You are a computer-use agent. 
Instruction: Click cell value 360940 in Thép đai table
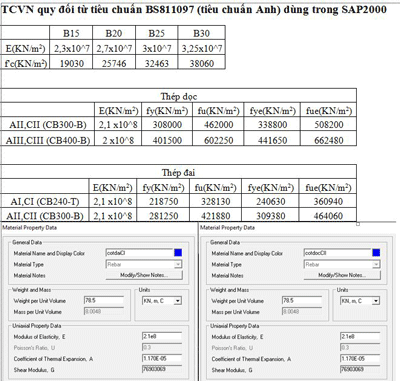pyautogui.click(x=328, y=201)
